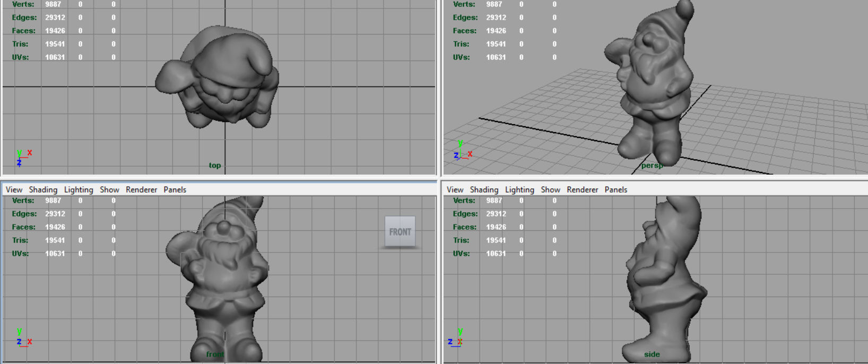Open View menu in side viewport panel
Screen dimensions: 868x364
point(455,189)
